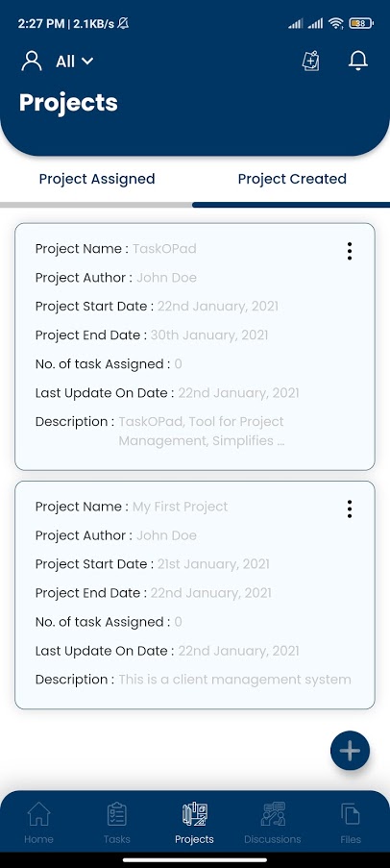Tap the user profile icon
390x868 pixels.
32,61
